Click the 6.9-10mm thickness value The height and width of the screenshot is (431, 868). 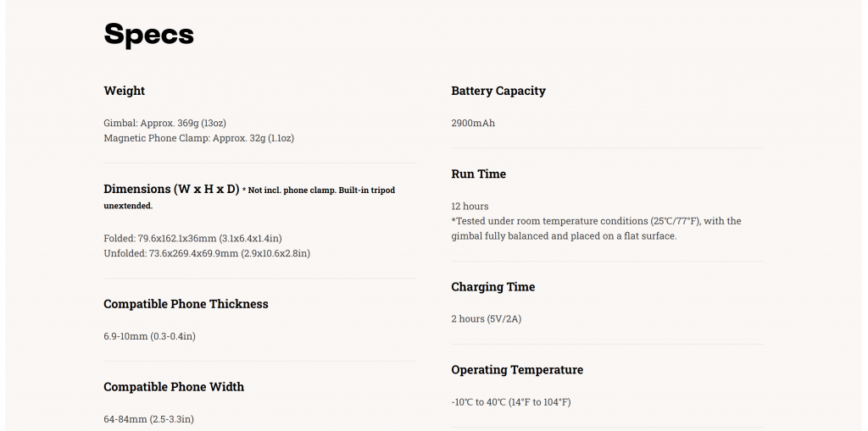pyautogui.click(x=149, y=336)
